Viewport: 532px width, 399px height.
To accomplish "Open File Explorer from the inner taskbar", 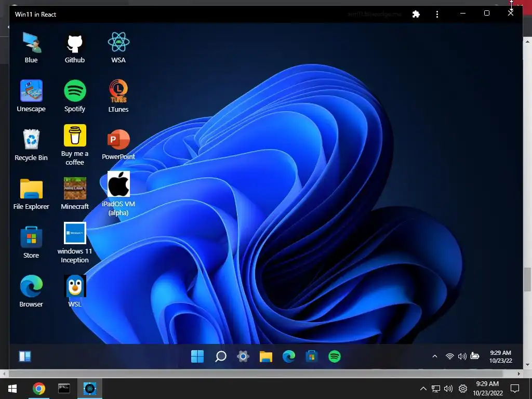I will coord(266,356).
